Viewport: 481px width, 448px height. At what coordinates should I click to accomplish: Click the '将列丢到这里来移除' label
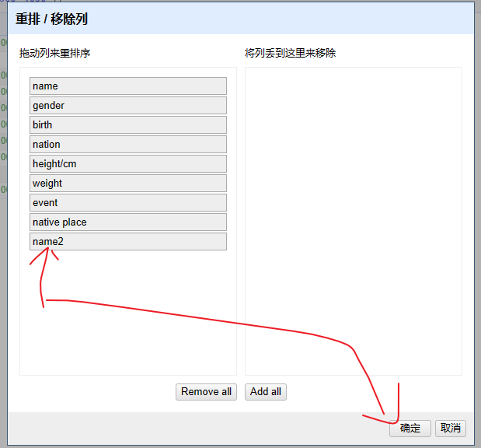click(290, 53)
